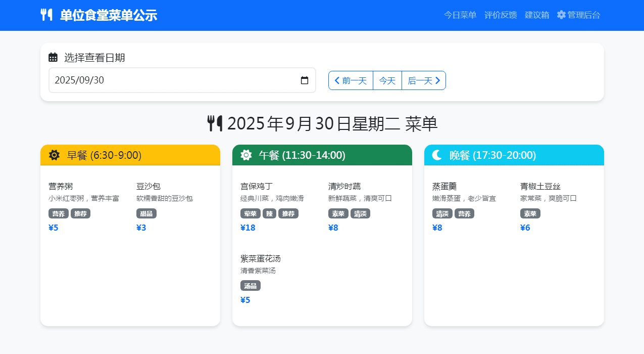The width and height of the screenshot is (644, 354).
Task: Click the fork-knife logo icon in header
Action: pyautogui.click(x=46, y=15)
